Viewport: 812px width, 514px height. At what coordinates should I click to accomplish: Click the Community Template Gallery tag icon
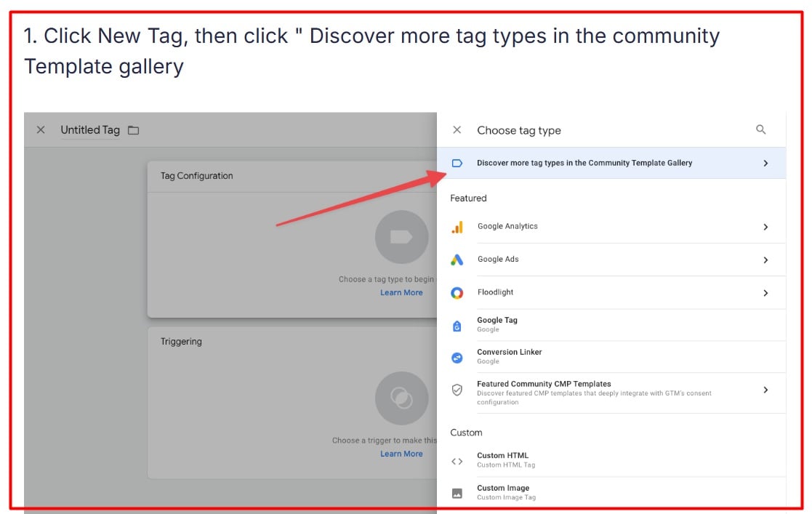coord(457,164)
